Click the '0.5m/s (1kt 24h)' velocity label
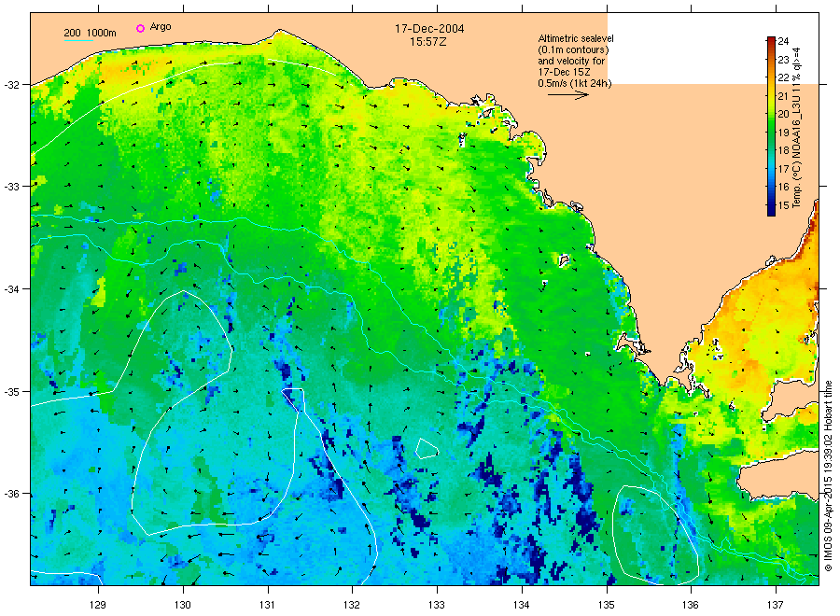Screen dimensions: 840x616 574,83
